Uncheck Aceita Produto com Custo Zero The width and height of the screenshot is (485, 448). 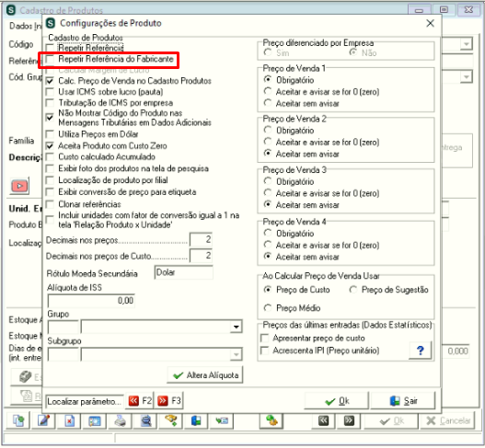[50, 146]
